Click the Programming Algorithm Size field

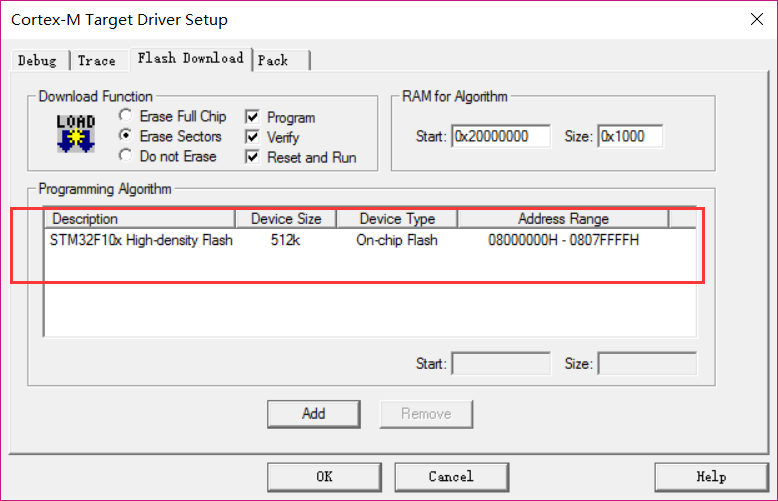click(x=648, y=364)
